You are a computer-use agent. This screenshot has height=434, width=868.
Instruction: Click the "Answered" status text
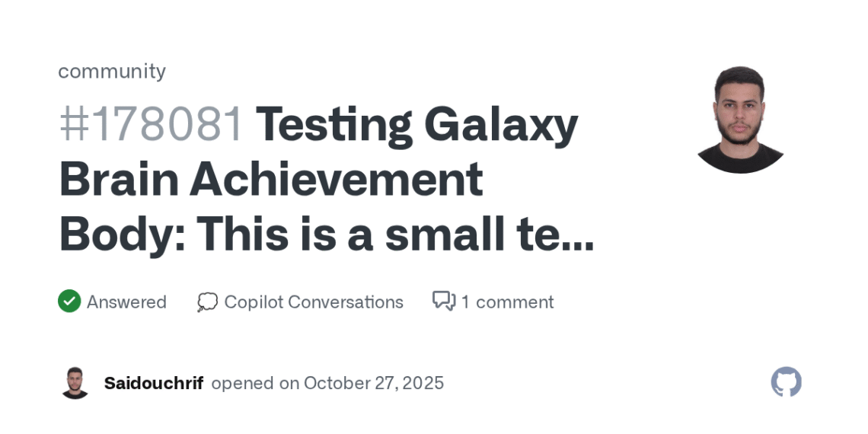point(126,302)
